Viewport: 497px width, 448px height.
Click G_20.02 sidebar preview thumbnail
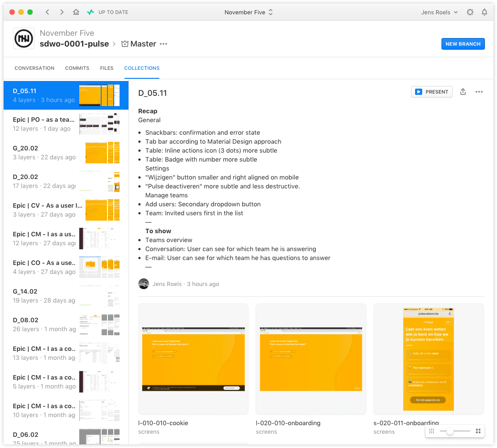(103, 153)
